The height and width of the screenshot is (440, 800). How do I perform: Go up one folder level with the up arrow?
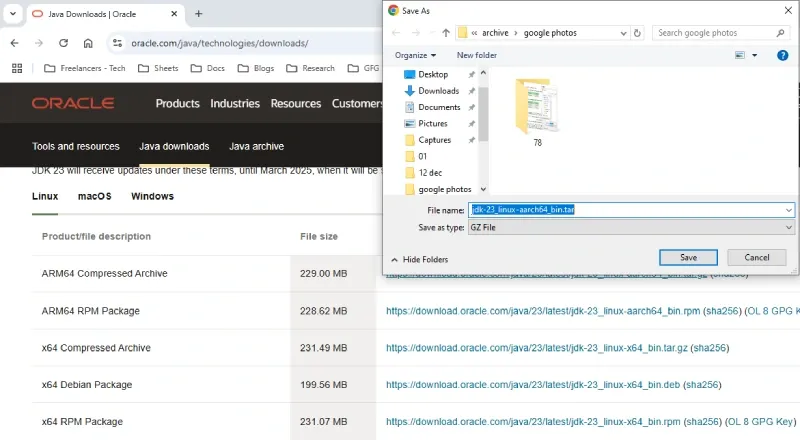pyautogui.click(x=446, y=33)
